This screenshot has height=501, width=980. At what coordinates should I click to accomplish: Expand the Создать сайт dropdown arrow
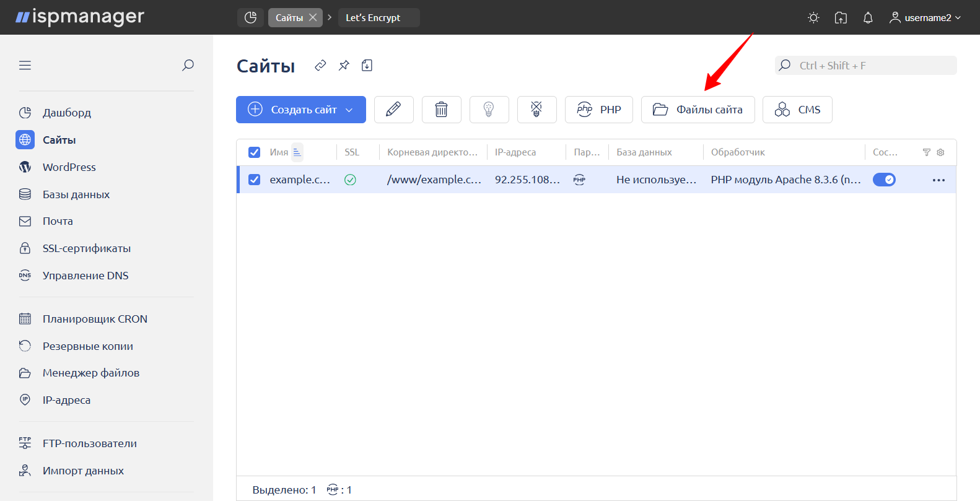(349, 110)
